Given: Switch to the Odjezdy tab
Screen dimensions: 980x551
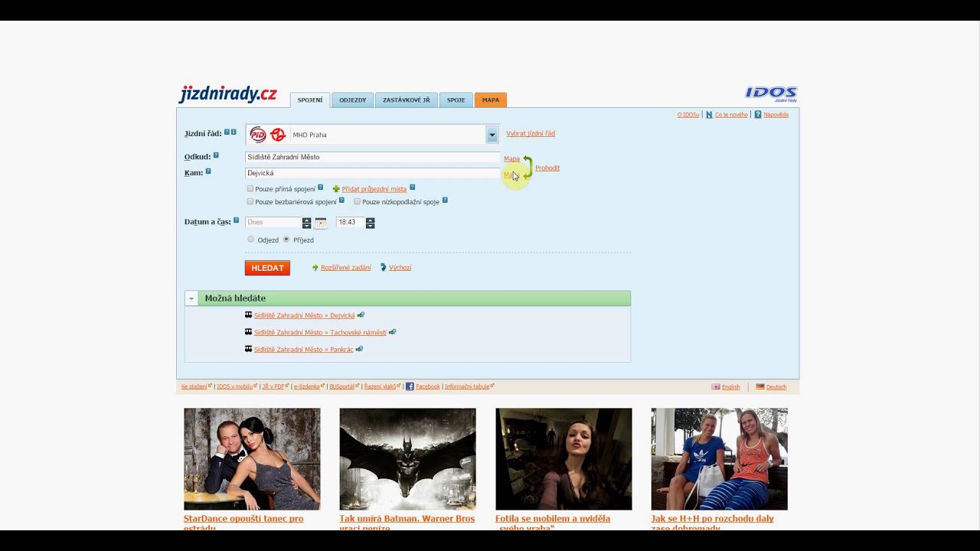Looking at the screenshot, I should pos(353,100).
